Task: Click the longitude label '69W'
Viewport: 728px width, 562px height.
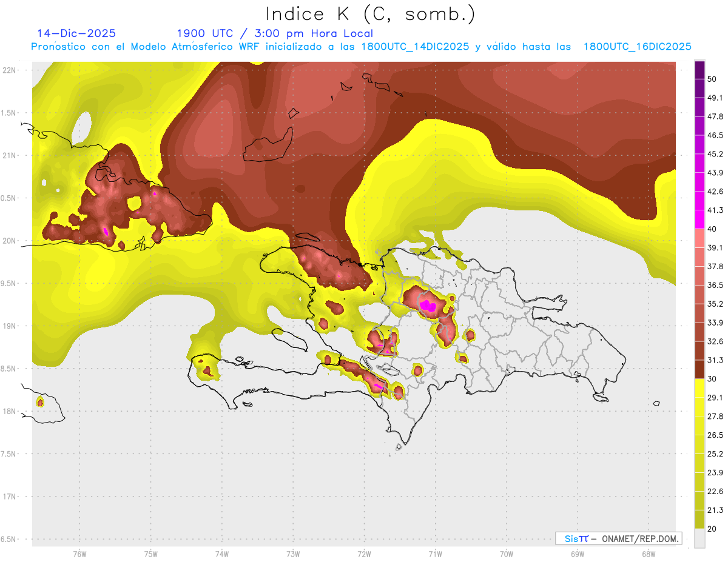Action: pos(578,555)
